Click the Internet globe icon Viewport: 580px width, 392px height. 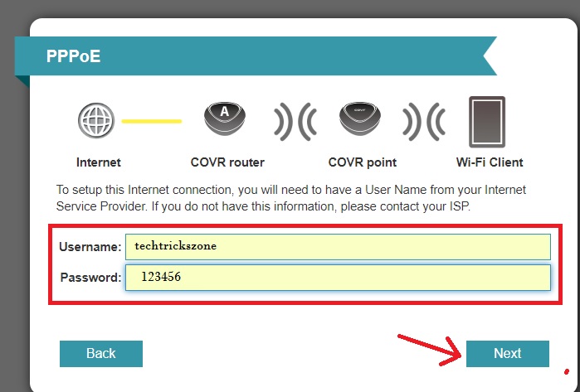click(x=96, y=122)
